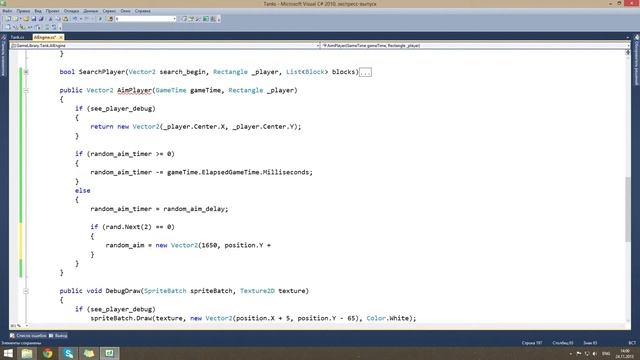Click the New Project toolbar icon

[x=8, y=19]
